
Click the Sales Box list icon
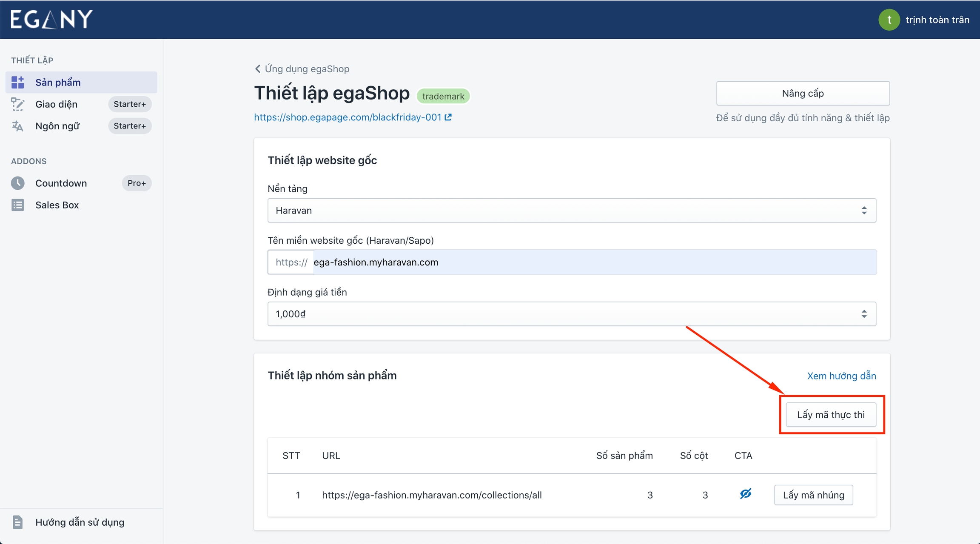(x=17, y=205)
